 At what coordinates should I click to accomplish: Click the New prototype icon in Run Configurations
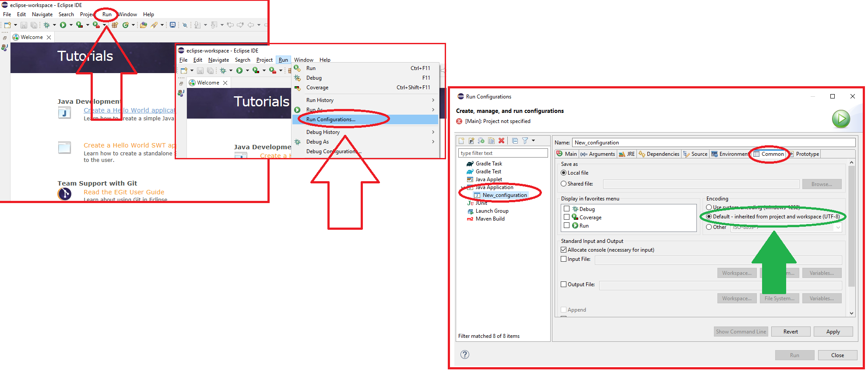tap(471, 141)
